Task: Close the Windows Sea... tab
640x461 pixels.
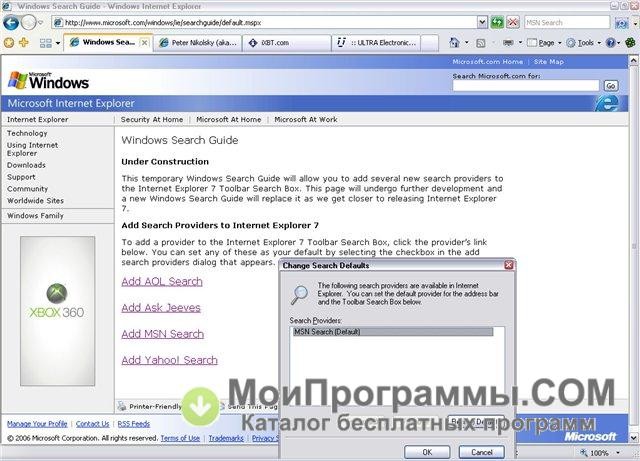Action: click(x=144, y=42)
